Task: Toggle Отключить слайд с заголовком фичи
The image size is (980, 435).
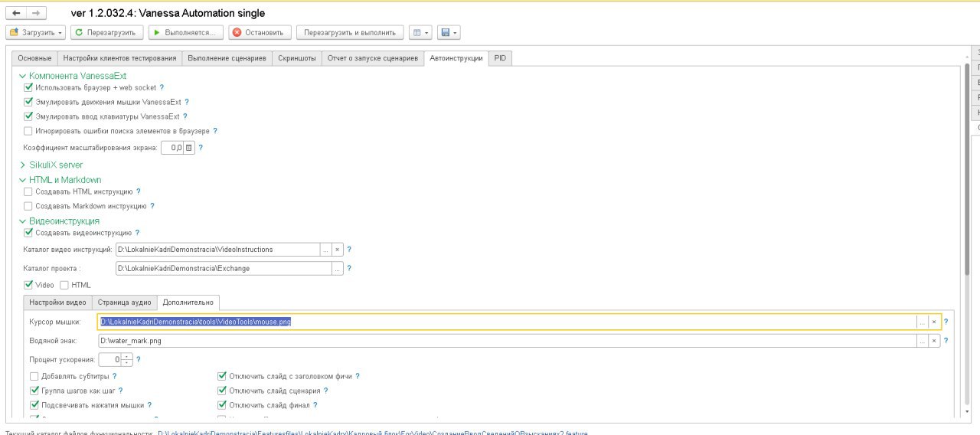Action: (x=222, y=376)
